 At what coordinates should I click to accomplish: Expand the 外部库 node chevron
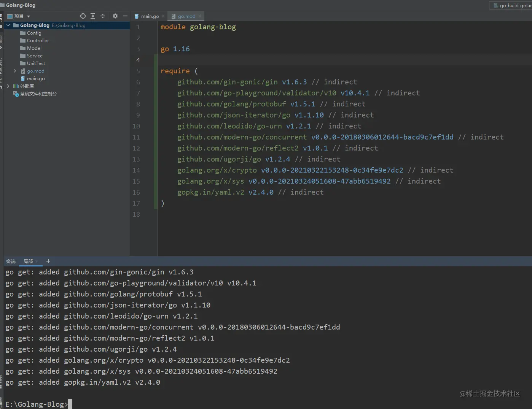click(8, 86)
